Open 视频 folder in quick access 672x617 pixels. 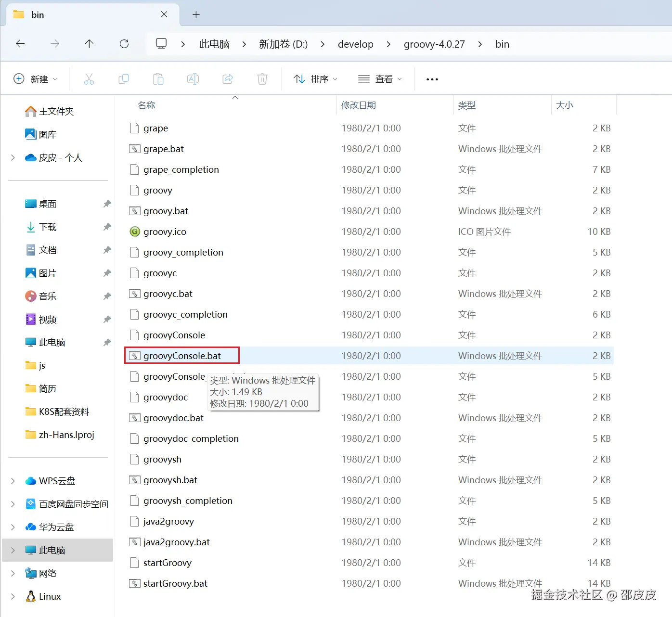coord(41,319)
